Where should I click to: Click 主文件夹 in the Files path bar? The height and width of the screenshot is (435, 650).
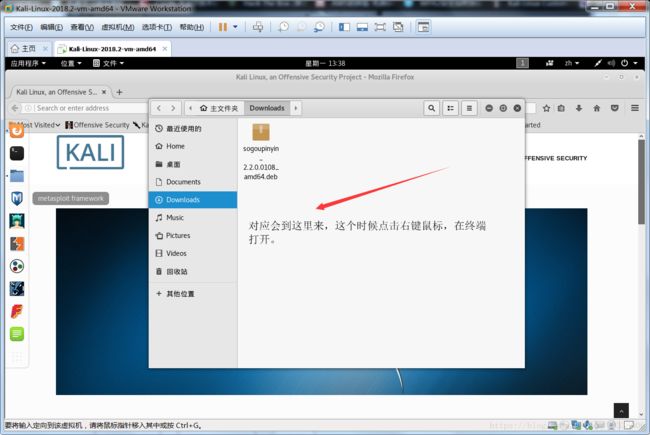219,108
